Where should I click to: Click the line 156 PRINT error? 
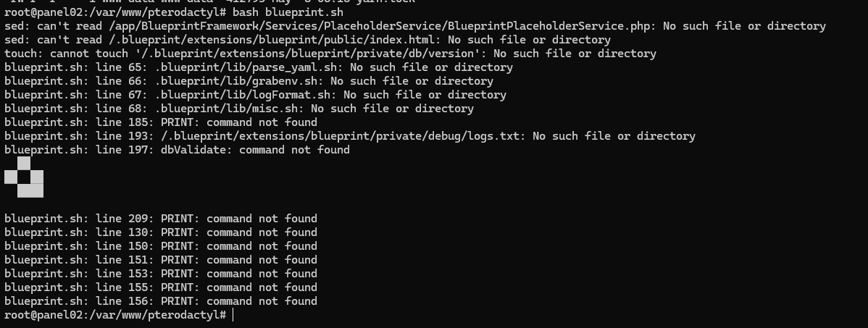[x=161, y=301]
